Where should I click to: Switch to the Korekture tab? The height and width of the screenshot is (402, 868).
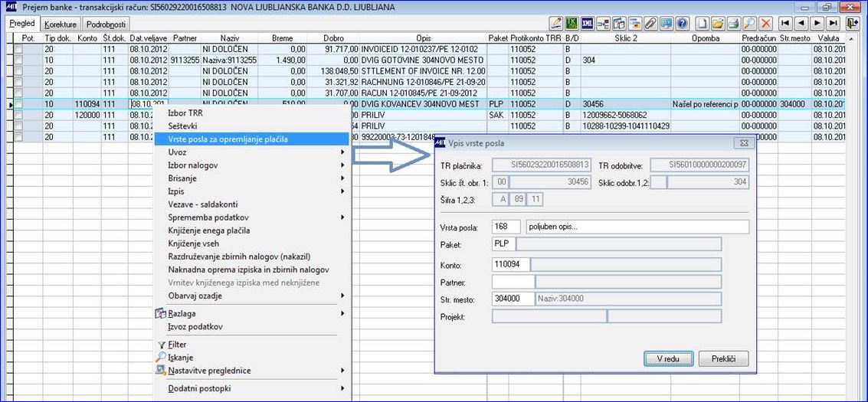[61, 25]
